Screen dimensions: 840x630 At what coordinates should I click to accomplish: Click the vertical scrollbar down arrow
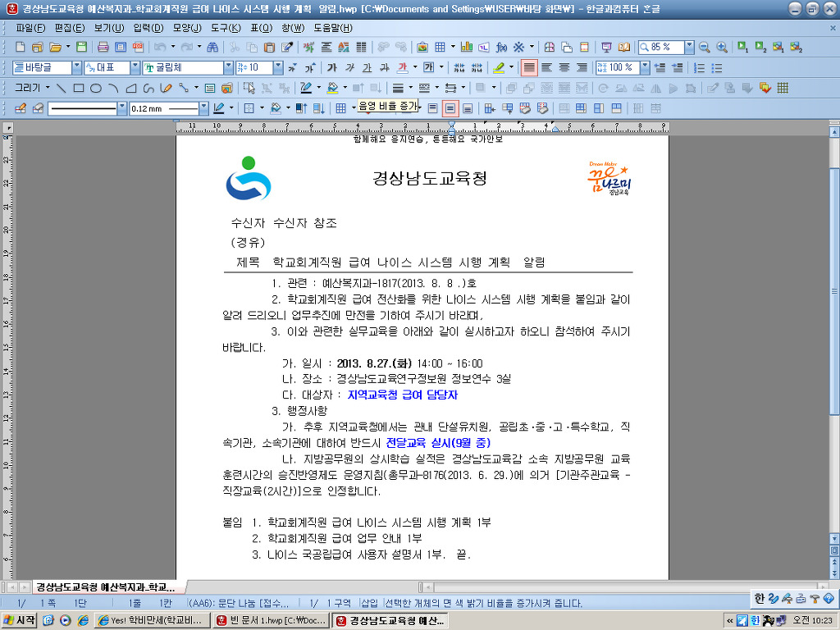(834, 538)
